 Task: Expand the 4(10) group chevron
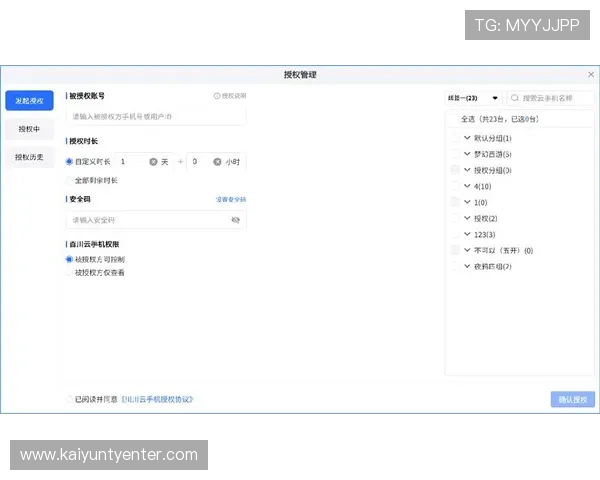467,186
